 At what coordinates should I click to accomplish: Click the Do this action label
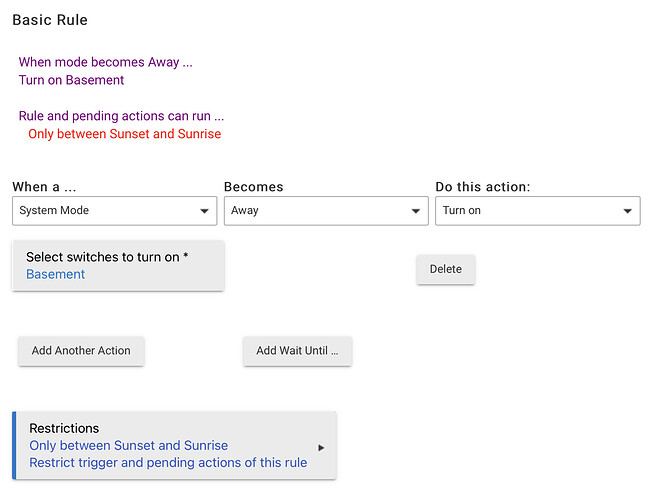click(x=483, y=187)
